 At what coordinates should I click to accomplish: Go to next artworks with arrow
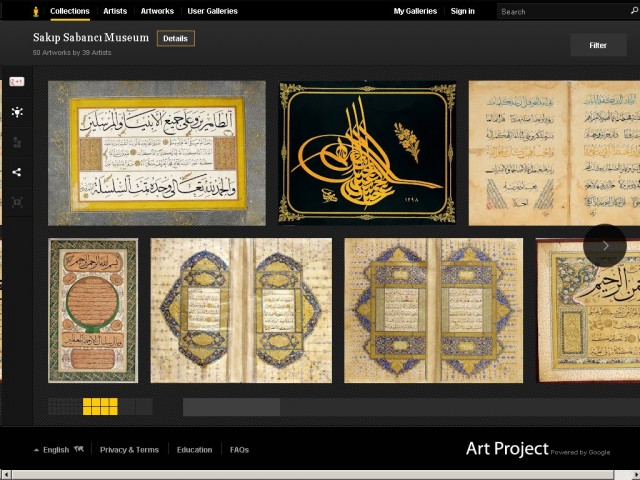tap(605, 245)
